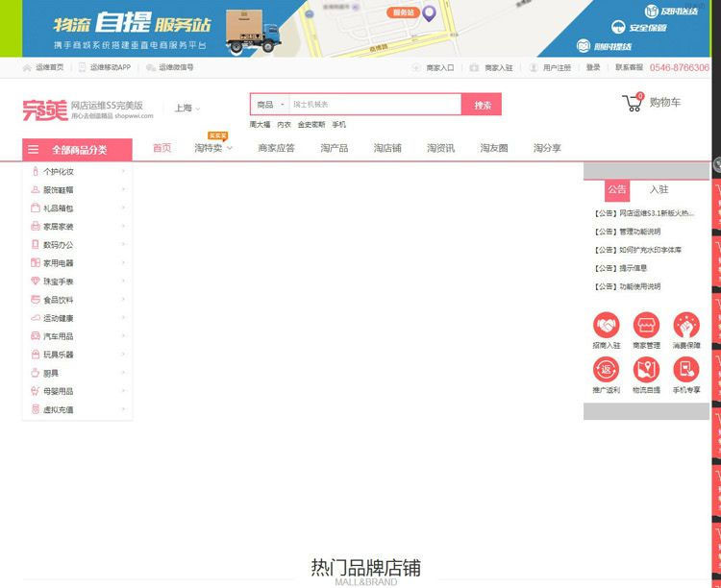Open the 上海 city dropdown

pyautogui.click(x=187, y=108)
